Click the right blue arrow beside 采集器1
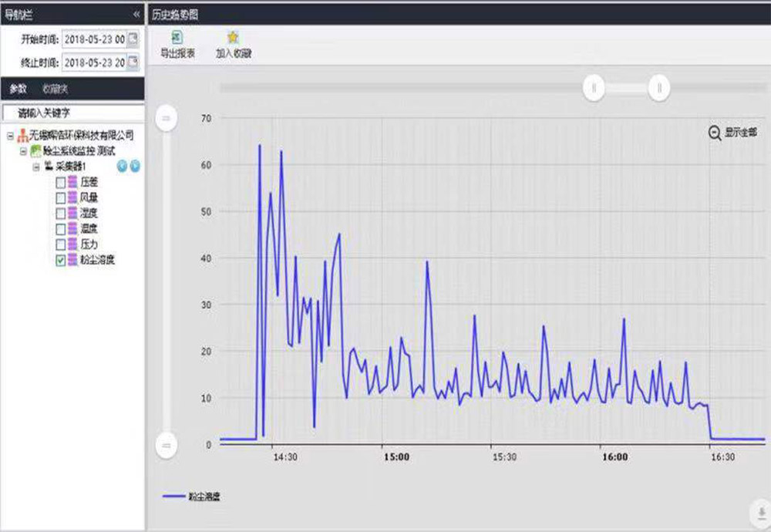The width and height of the screenshot is (771, 532). pos(135,167)
